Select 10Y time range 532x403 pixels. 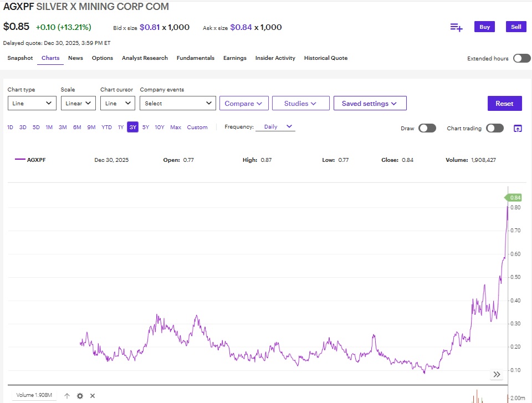point(160,127)
